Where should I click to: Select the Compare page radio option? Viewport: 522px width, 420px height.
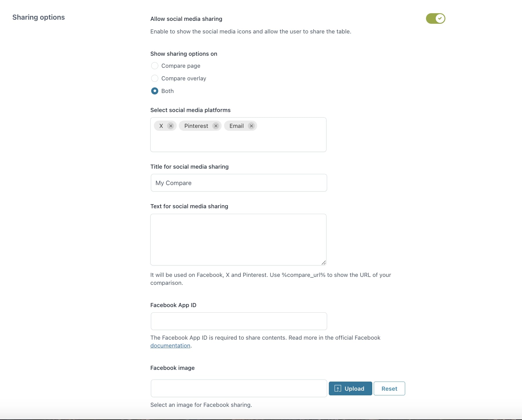[x=155, y=66]
